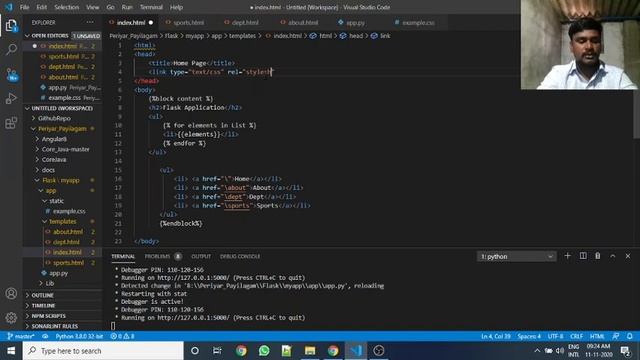
Task: Open app.py in the workspace tree
Action: click(x=58, y=273)
